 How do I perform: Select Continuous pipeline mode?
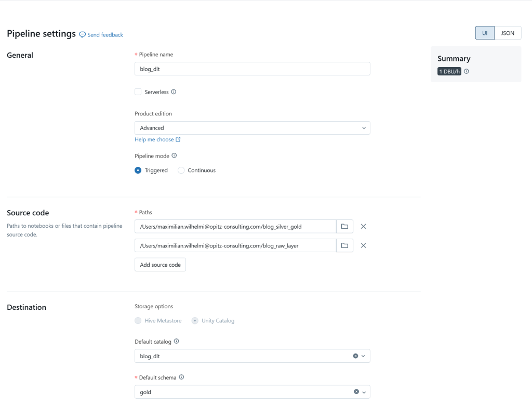pos(181,171)
